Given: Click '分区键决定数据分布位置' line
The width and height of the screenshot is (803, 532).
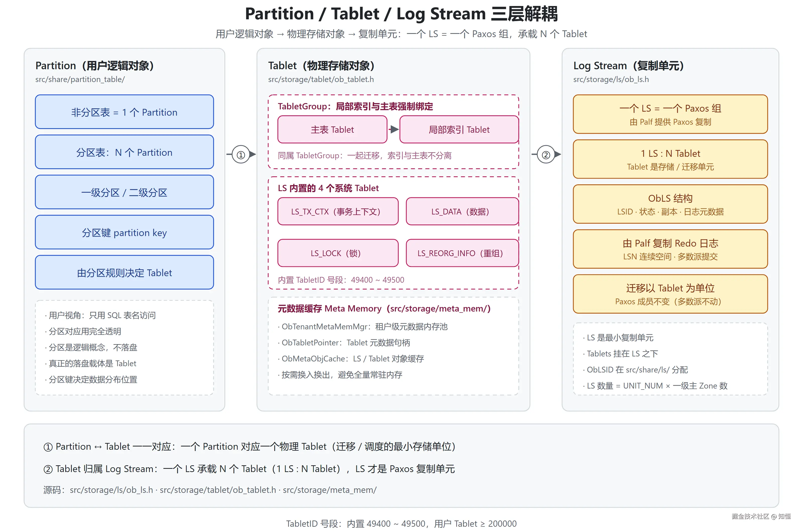Looking at the screenshot, I should (91, 379).
